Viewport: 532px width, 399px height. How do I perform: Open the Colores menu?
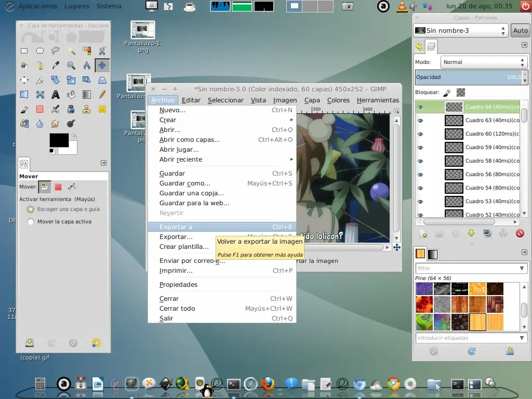click(338, 100)
